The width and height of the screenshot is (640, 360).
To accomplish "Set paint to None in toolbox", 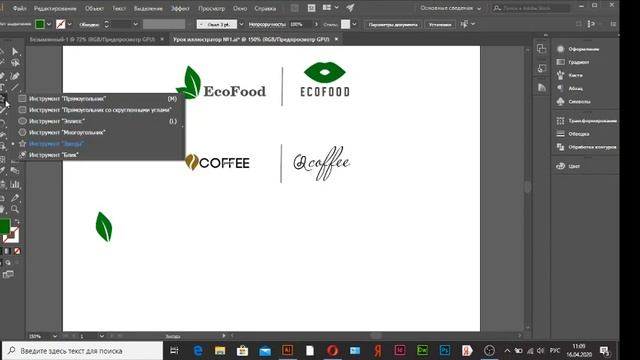I will coord(17,251).
